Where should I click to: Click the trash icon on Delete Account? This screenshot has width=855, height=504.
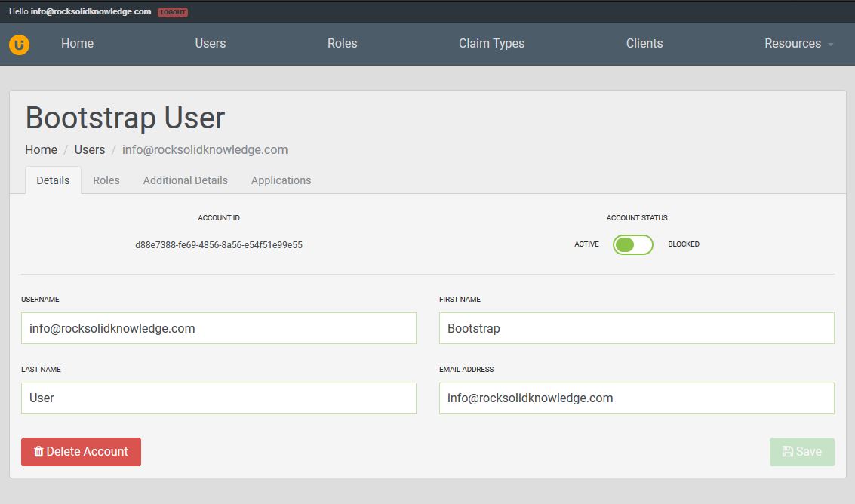coord(38,451)
